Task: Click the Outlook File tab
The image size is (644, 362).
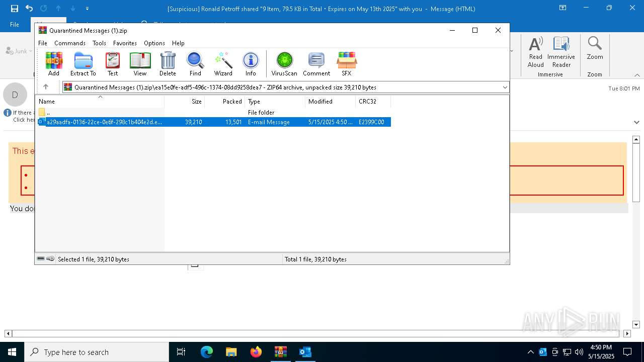Action: click(15, 24)
